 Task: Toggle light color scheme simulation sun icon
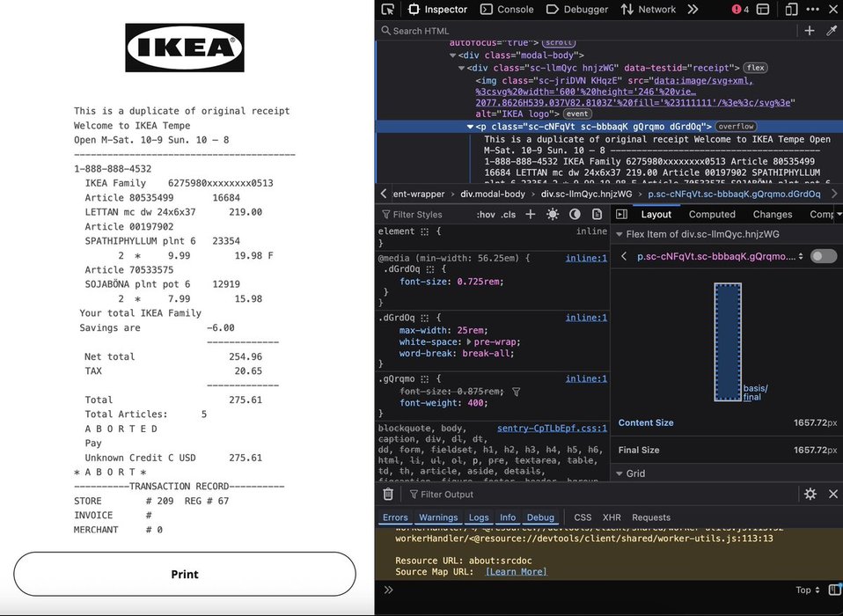click(x=552, y=214)
